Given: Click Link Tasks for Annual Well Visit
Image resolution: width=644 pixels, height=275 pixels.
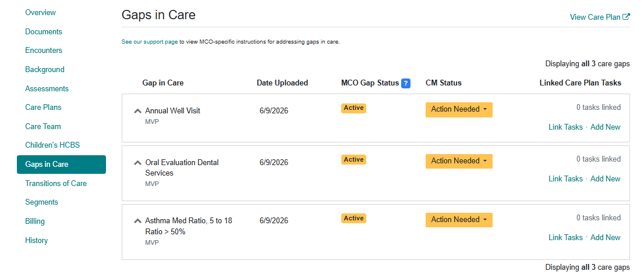Looking at the screenshot, I should point(565,127).
